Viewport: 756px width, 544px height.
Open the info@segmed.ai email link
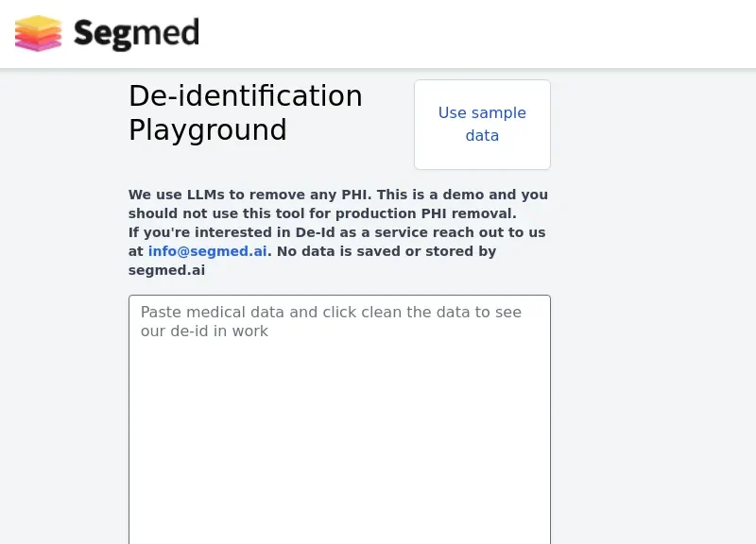point(207,251)
